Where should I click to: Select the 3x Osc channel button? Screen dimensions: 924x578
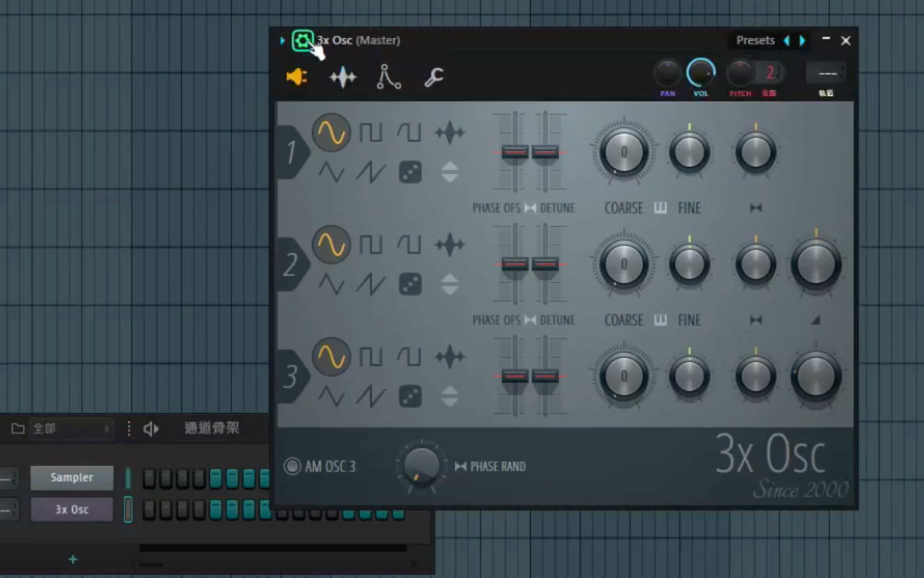(72, 509)
